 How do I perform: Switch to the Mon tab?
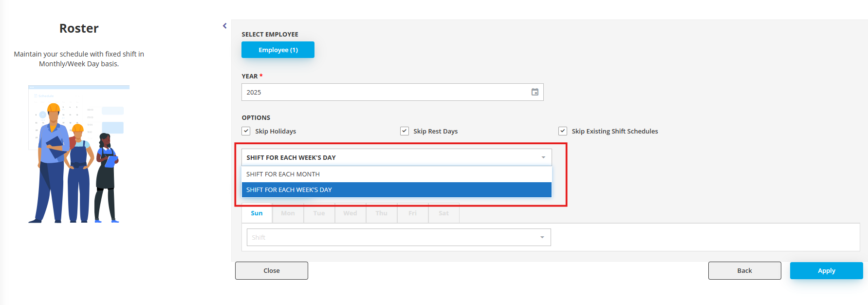point(288,213)
